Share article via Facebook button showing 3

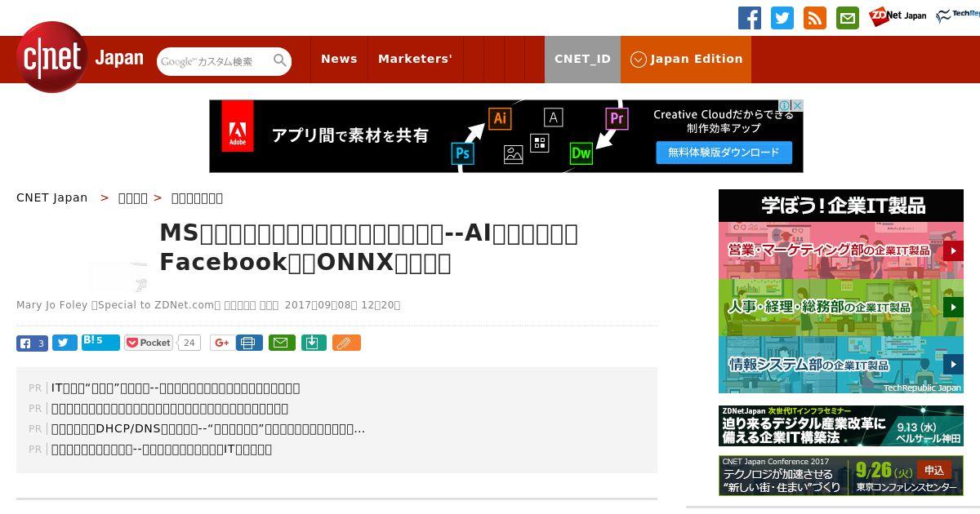tap(32, 343)
